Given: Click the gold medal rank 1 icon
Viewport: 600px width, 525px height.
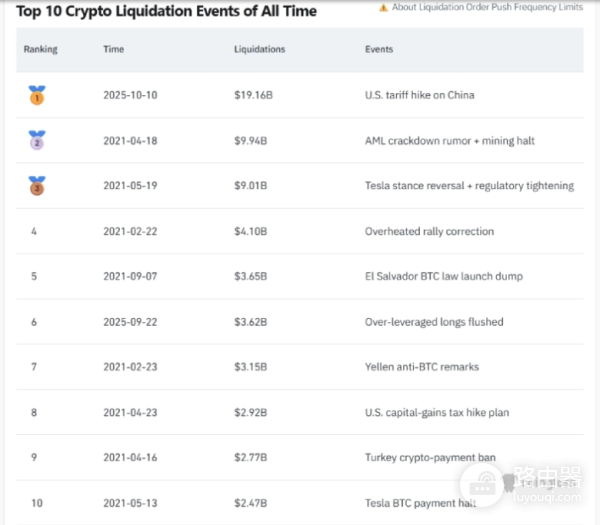Looking at the screenshot, I should (37, 96).
